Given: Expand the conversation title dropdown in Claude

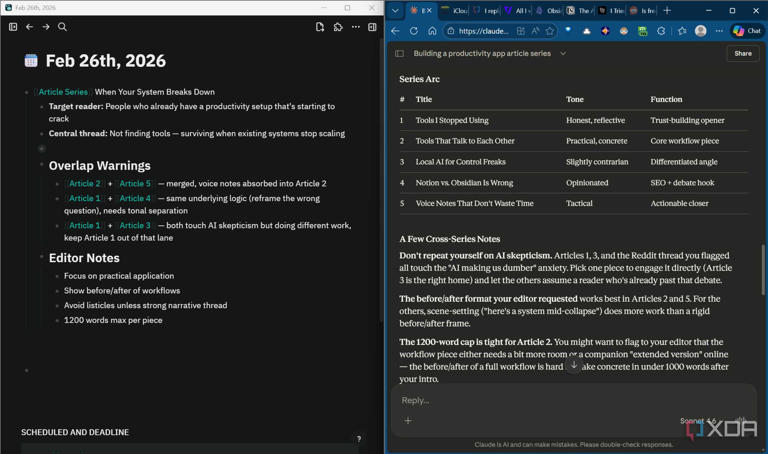Looking at the screenshot, I should point(563,53).
